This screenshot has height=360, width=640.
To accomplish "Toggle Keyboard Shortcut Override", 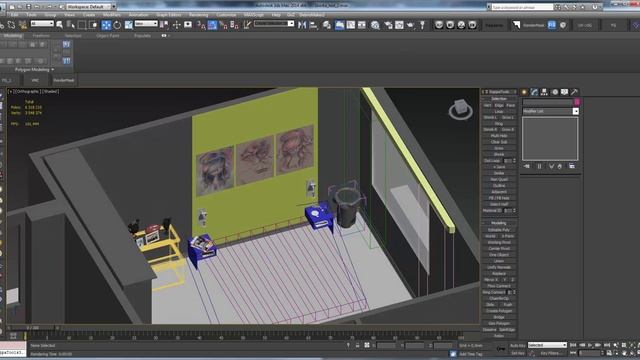I will (x=188, y=25).
